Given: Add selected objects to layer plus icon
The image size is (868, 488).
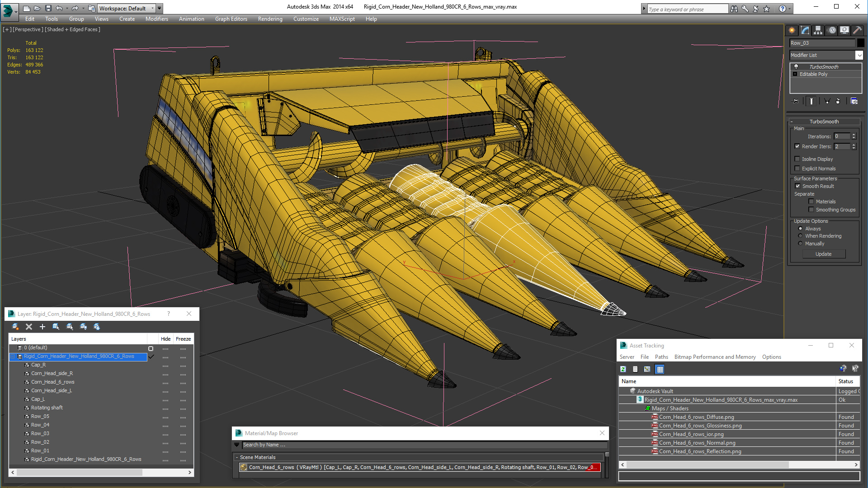Looking at the screenshot, I should [x=42, y=327].
